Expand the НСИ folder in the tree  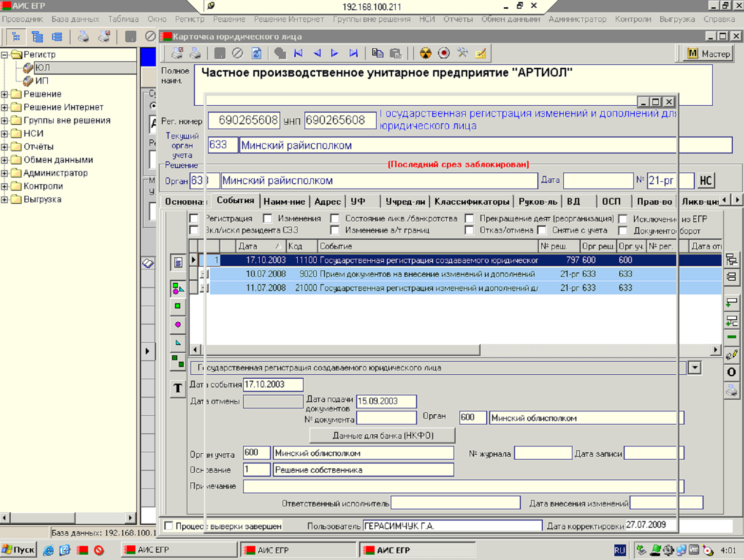(5, 134)
